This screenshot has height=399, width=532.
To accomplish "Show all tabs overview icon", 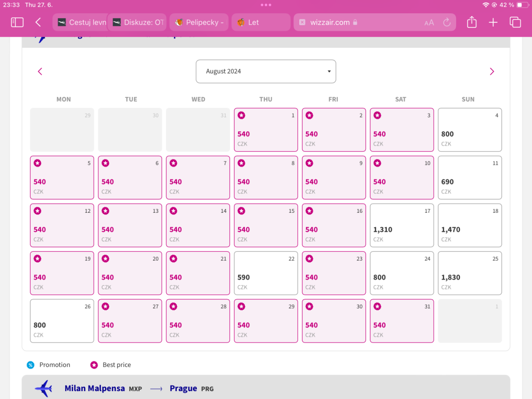I will point(515,22).
